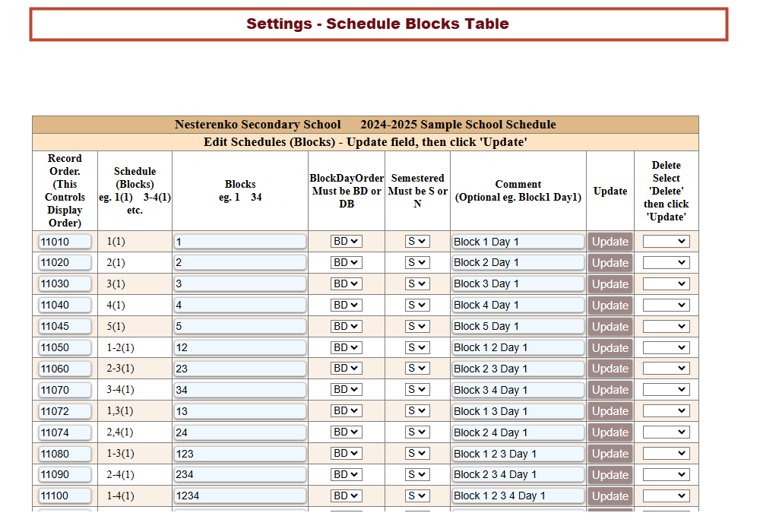Click Blocks field containing 1234
Screen dimensions: 760x532
239,496
